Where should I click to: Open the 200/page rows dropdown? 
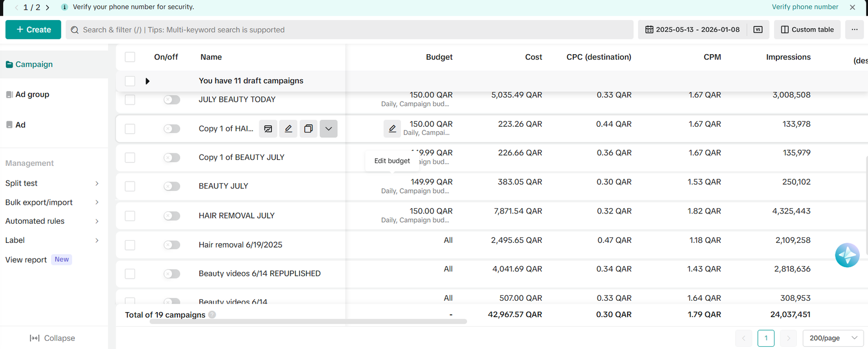tap(833, 338)
